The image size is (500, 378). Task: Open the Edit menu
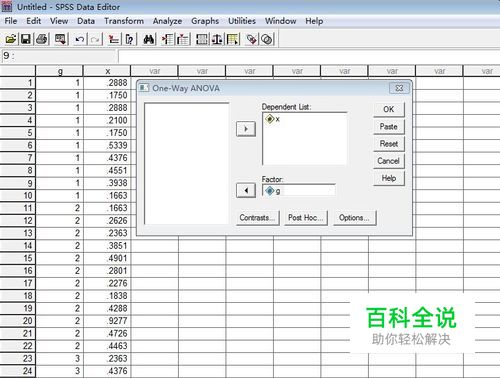click(33, 21)
